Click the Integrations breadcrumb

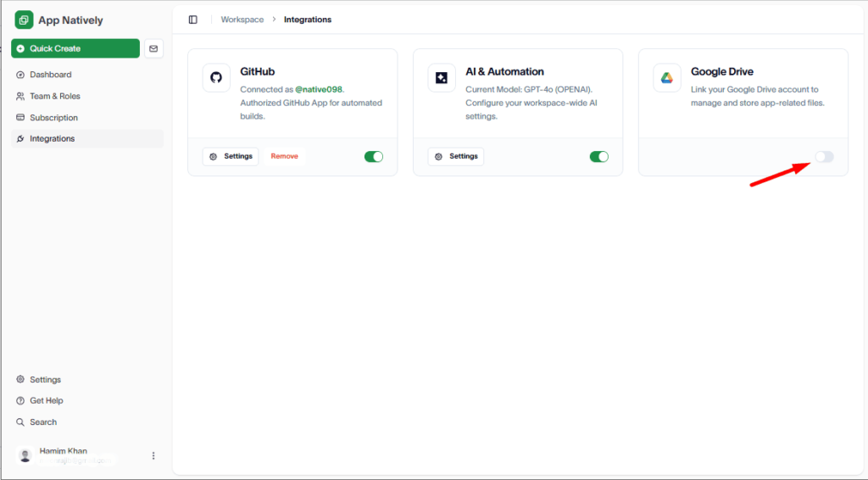pyautogui.click(x=308, y=20)
